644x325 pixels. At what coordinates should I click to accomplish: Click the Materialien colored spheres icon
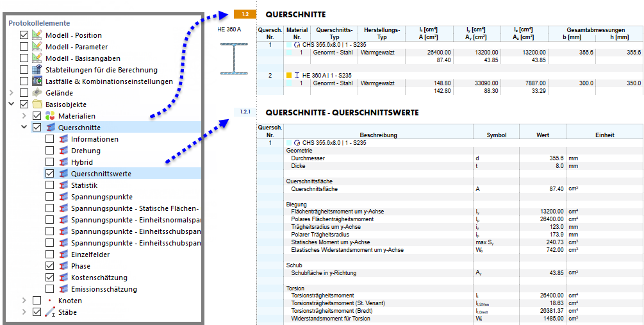tap(50, 116)
